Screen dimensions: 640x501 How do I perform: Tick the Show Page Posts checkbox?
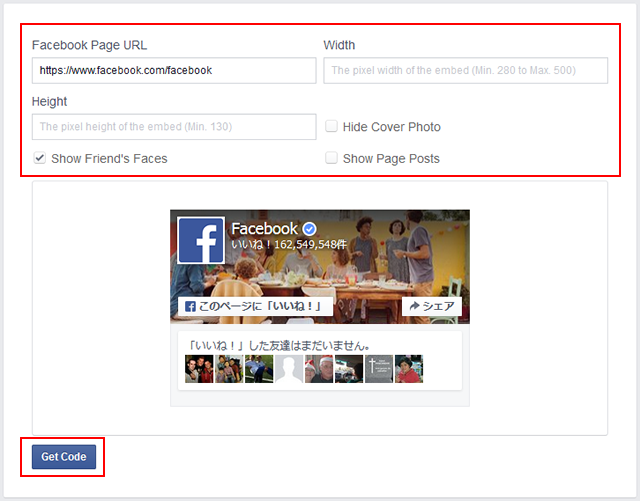coord(331,158)
